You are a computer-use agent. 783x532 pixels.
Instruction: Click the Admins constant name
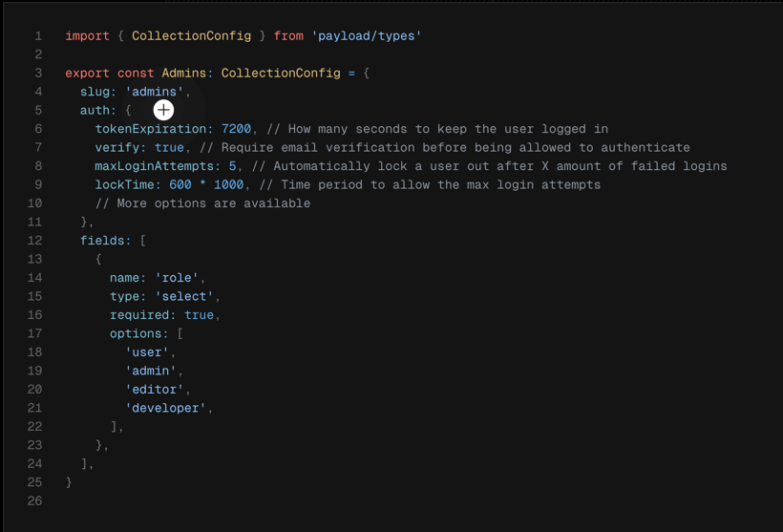[184, 74]
